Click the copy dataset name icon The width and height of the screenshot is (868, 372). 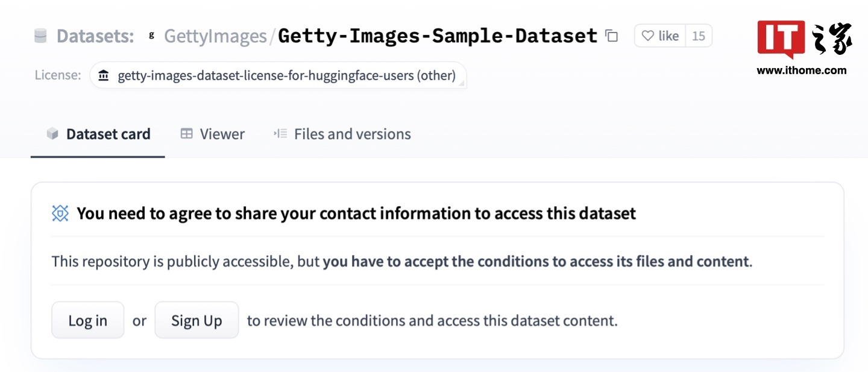click(x=612, y=36)
